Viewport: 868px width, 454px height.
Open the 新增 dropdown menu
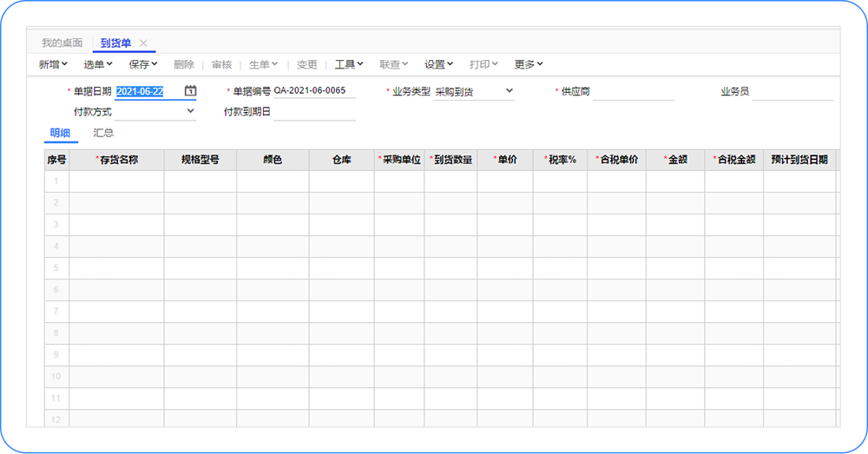click(53, 64)
